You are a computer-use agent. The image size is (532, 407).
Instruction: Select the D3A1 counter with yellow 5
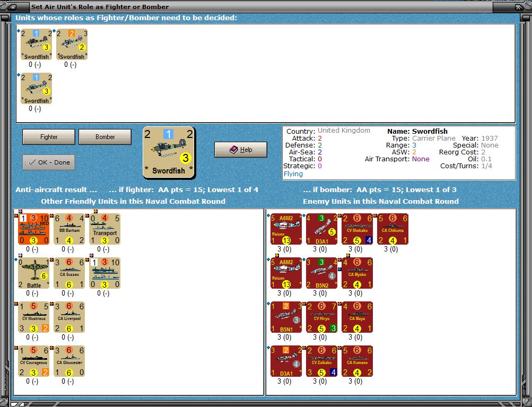click(x=321, y=229)
